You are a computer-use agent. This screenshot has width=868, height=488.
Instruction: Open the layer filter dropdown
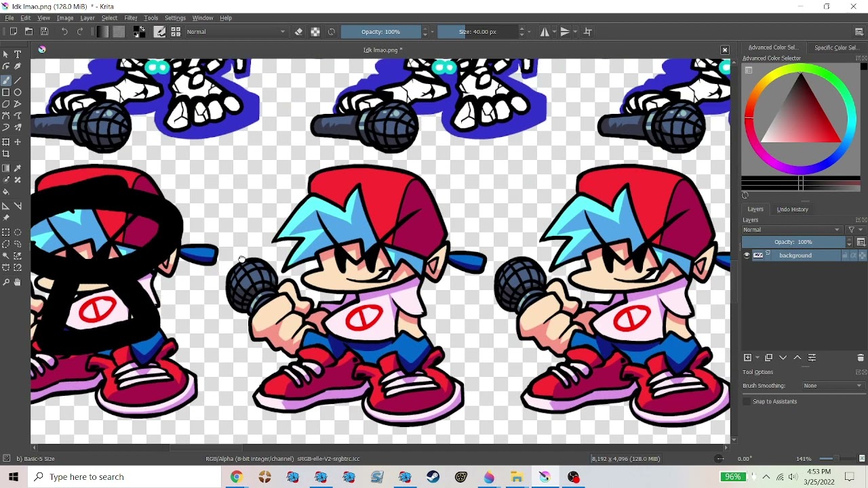tap(854, 230)
